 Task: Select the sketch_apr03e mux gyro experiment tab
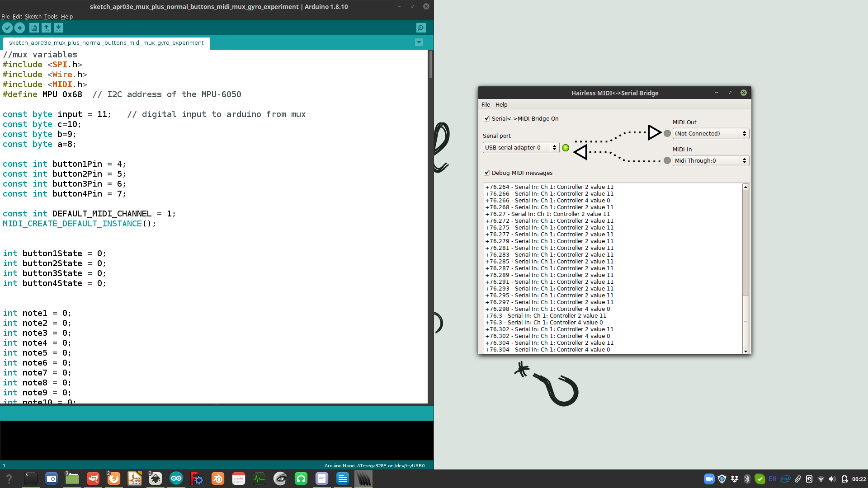point(106,43)
